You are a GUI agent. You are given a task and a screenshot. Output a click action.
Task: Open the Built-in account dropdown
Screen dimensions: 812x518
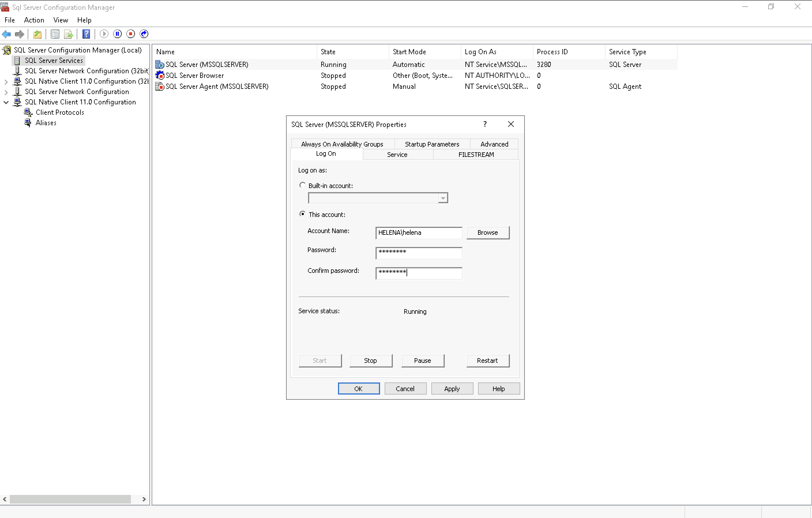click(443, 198)
